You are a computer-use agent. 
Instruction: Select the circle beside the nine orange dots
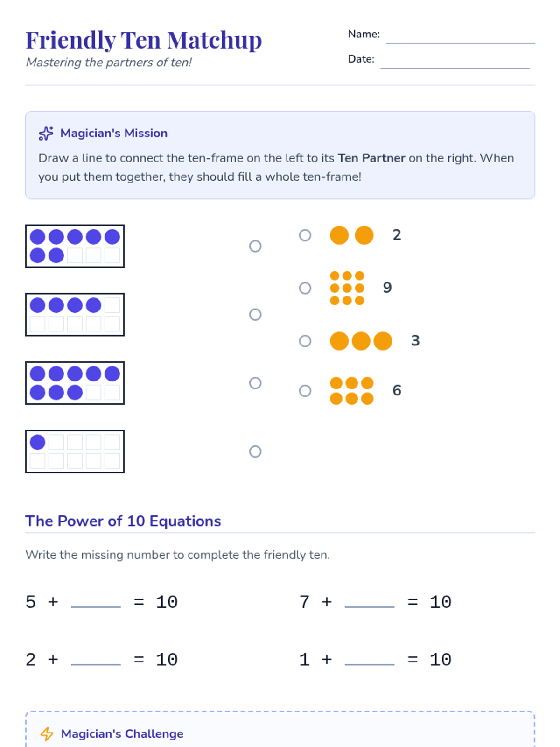click(305, 288)
